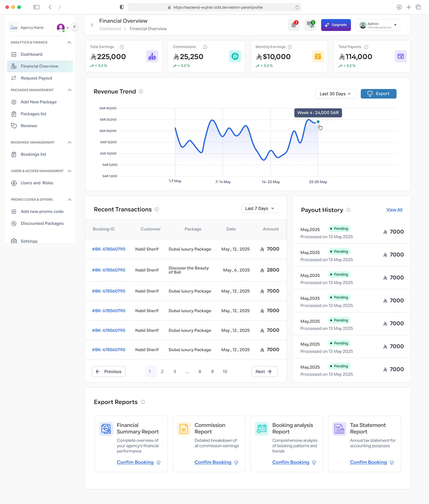Download Tax Statement Report via Confim Booking
The width and height of the screenshot is (429, 504).
tap(372, 462)
